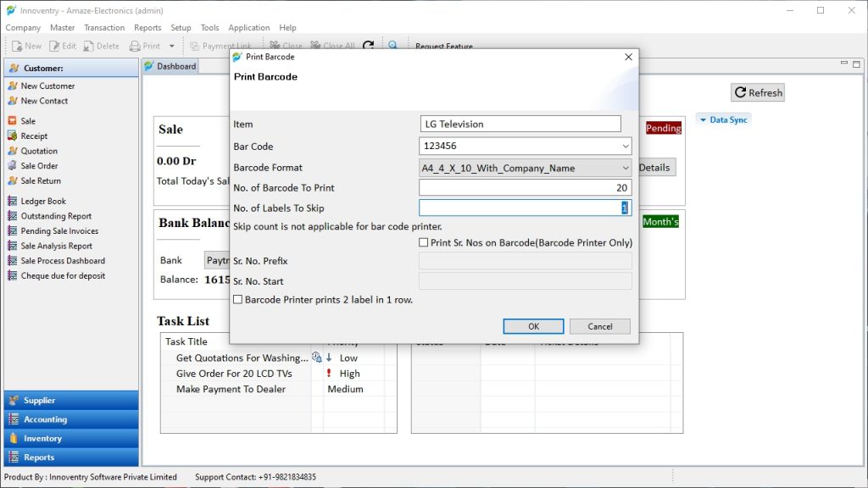The image size is (868, 488).
Task: Click the Sale icon in sidebar
Action: pyautogui.click(x=12, y=120)
